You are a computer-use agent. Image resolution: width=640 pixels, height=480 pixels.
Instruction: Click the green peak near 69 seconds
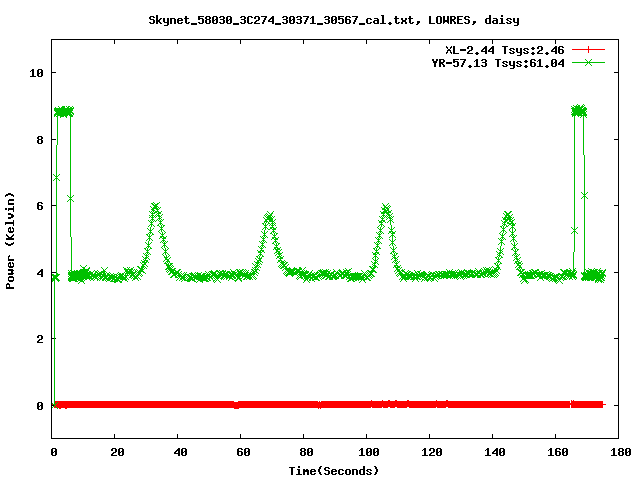(269, 217)
